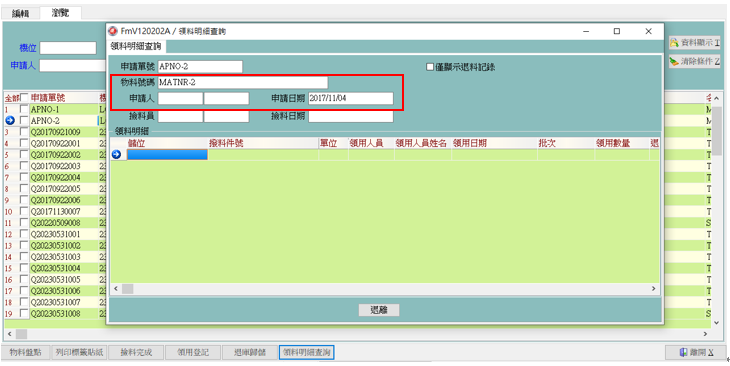This screenshot has height=366, width=730.
Task: Click the 物料盤點 button
Action: point(25,352)
